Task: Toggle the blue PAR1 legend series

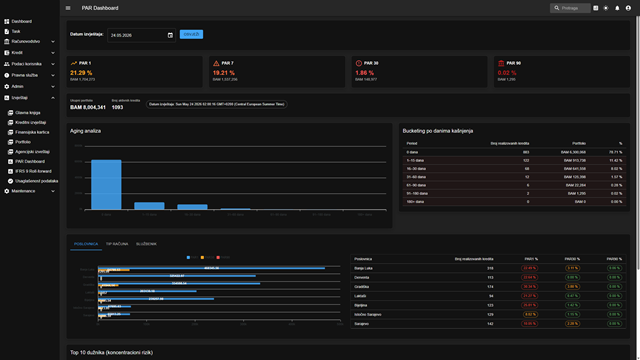Action: [x=192, y=258]
